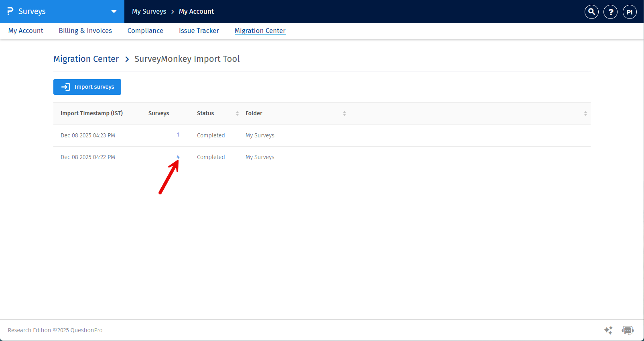
Task: Go to My Surveys breadcrumb
Action: point(149,11)
